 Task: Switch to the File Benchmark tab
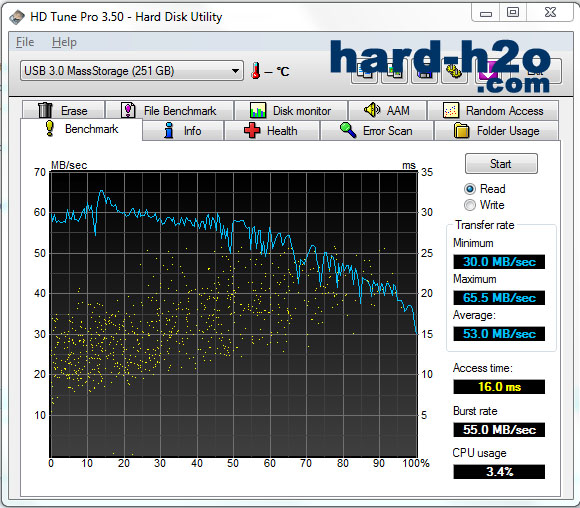point(169,110)
